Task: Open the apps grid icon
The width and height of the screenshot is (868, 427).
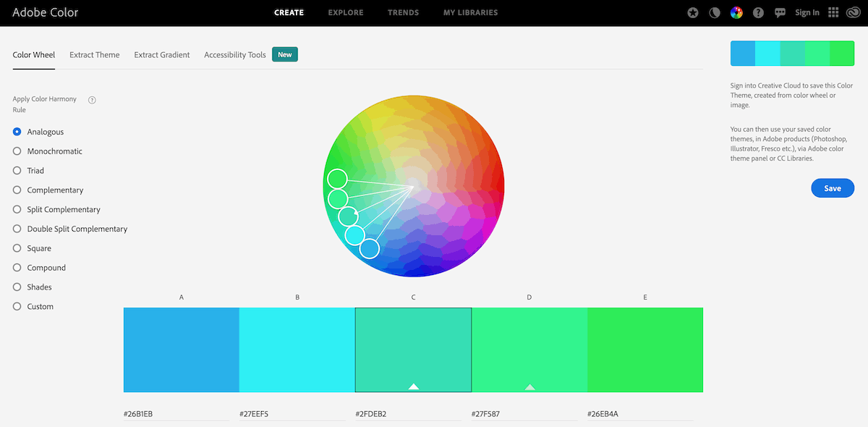Action: [x=833, y=12]
